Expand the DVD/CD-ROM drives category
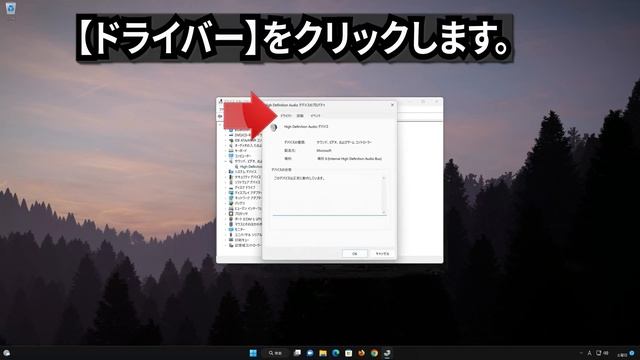The image size is (640, 360). pyautogui.click(x=225, y=135)
